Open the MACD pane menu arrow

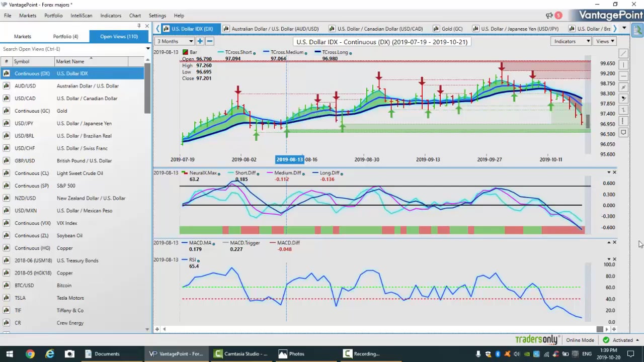pyautogui.click(x=608, y=242)
